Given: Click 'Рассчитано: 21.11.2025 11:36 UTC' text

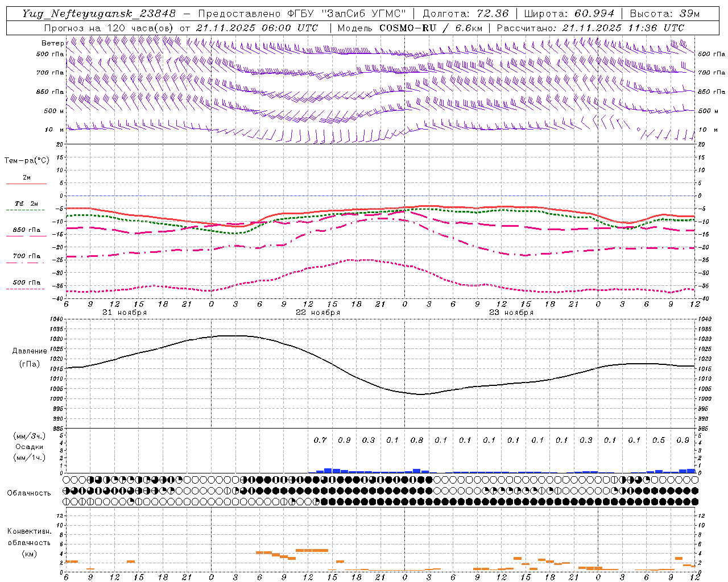Looking at the screenshot, I should click(x=590, y=28).
